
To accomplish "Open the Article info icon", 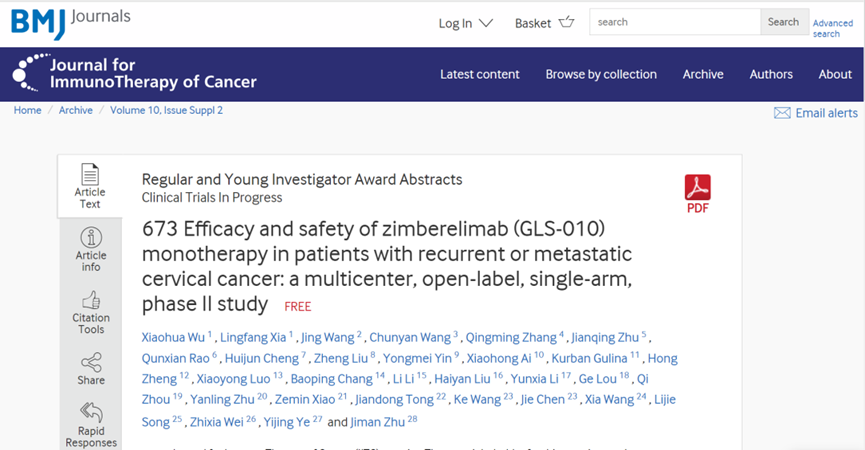I will click(x=91, y=238).
